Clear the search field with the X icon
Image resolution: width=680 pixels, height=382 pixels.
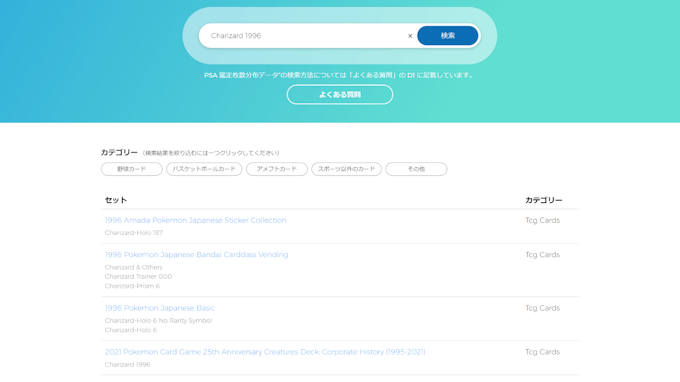point(410,36)
